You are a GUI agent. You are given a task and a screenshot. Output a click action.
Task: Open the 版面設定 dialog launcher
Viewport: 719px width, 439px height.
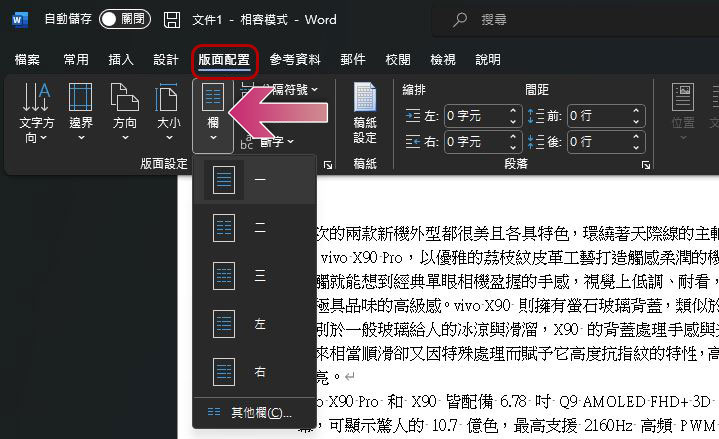pos(327,165)
